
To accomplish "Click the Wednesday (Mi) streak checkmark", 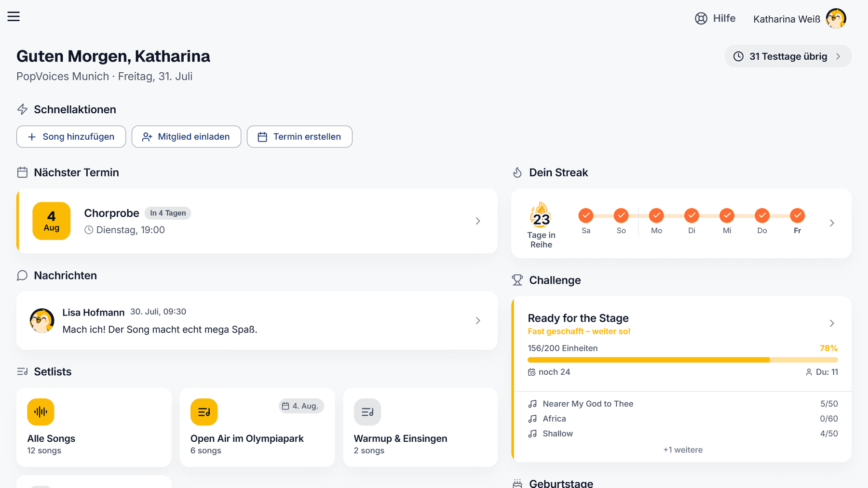I will click(x=727, y=215).
